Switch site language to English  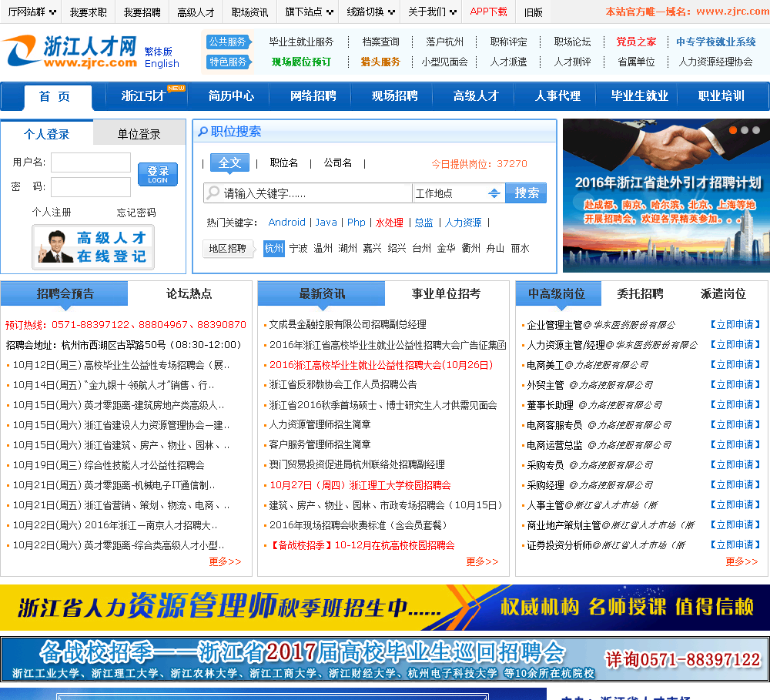tap(162, 63)
